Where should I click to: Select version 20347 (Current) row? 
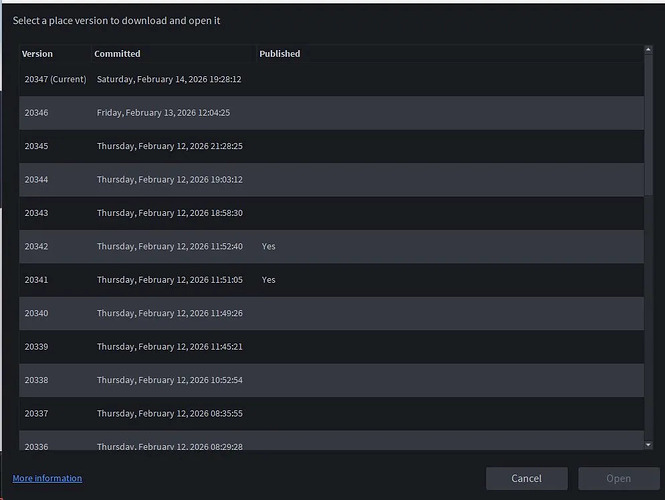[x=330, y=79]
